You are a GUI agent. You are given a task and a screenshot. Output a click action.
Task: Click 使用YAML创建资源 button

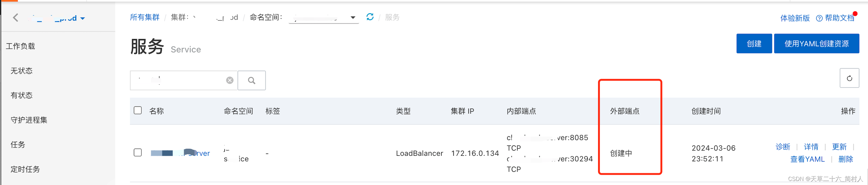pyautogui.click(x=816, y=43)
